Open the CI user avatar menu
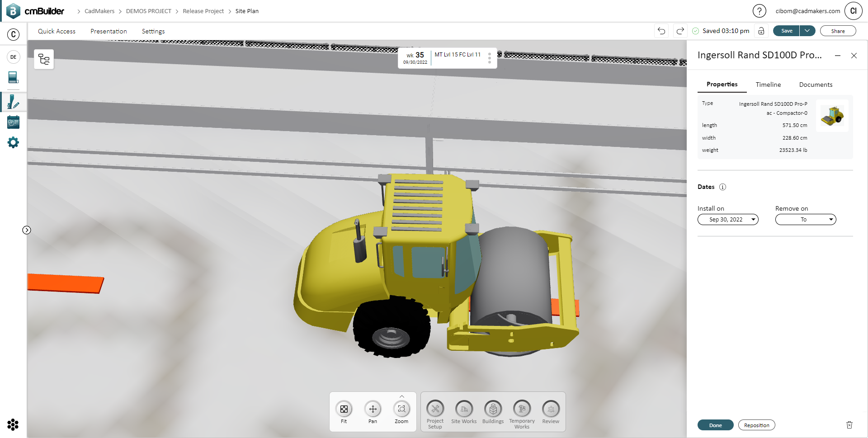The image size is (868, 438). [x=853, y=11]
